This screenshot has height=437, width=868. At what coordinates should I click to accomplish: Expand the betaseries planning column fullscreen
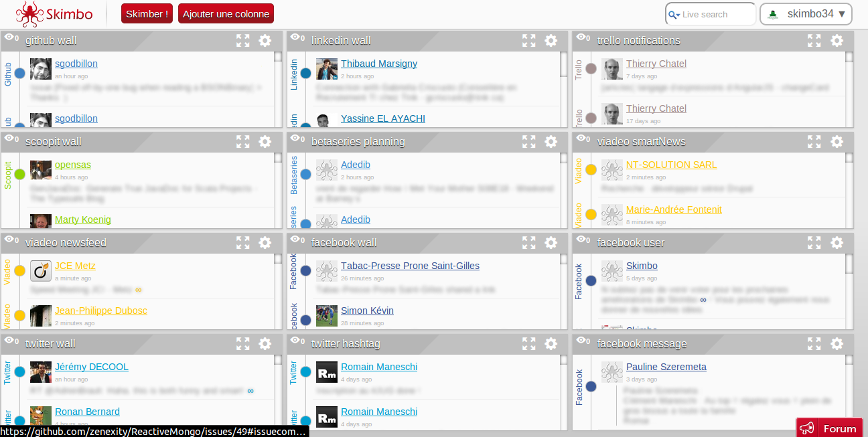click(529, 142)
